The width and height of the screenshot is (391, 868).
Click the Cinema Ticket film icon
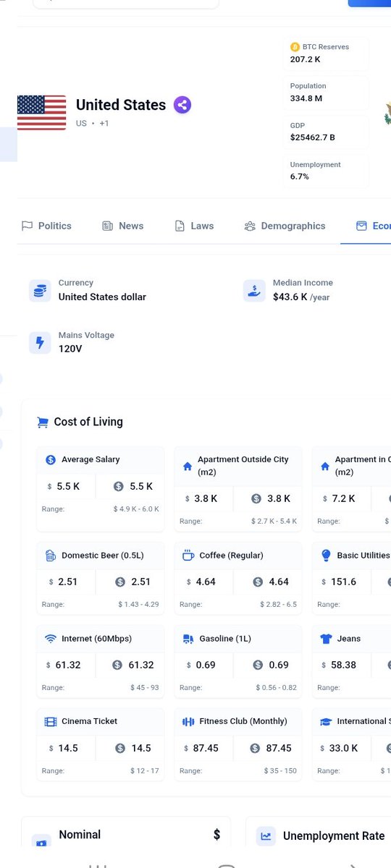coord(51,721)
